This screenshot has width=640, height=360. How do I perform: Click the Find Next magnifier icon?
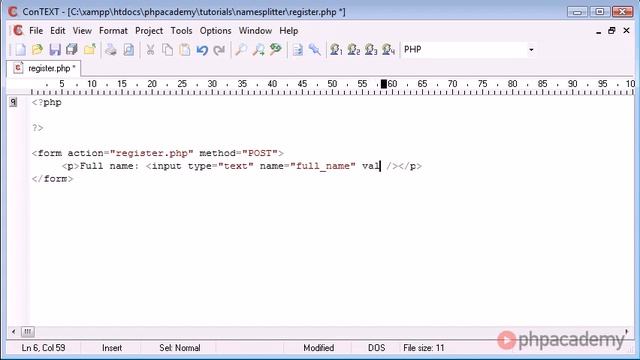[258, 50]
